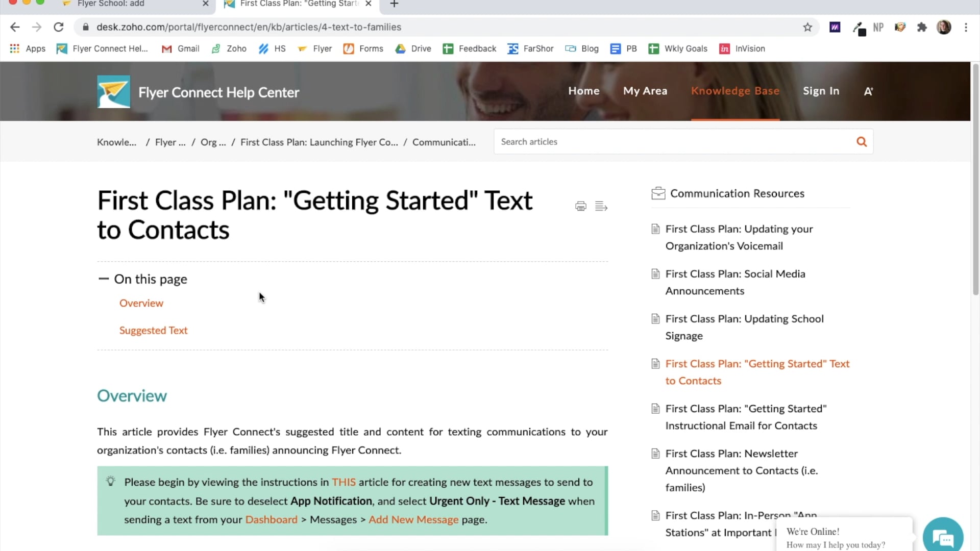Click Sign In in header
The height and width of the screenshot is (551, 980).
tap(821, 91)
